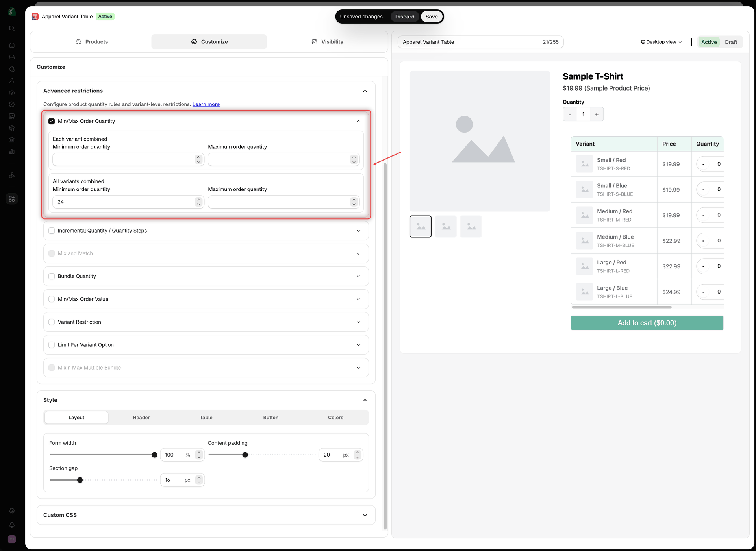Open Products tag icon in sidebar
The width and height of the screenshot is (756, 551).
(x=12, y=69)
